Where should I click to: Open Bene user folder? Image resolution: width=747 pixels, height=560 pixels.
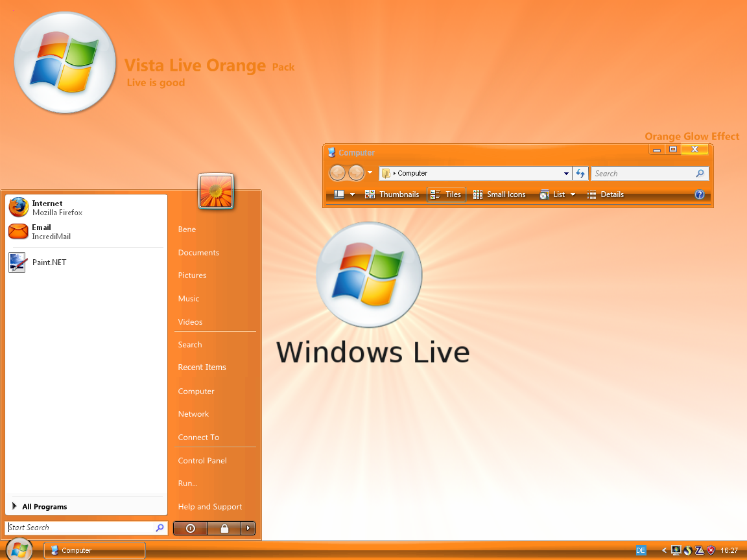[187, 229]
